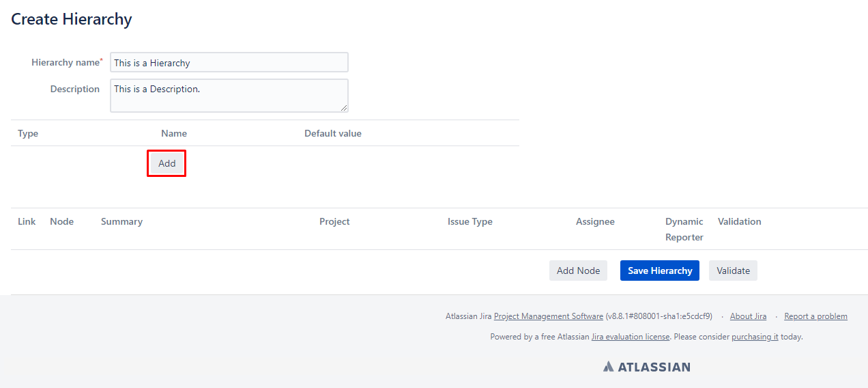Open the Project Management Software link

point(548,316)
